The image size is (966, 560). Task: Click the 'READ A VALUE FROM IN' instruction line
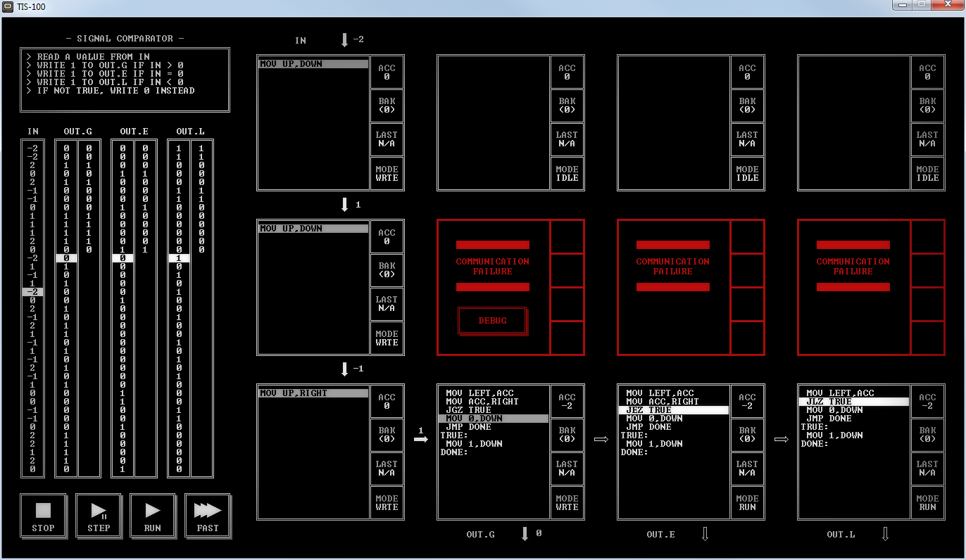[87, 57]
